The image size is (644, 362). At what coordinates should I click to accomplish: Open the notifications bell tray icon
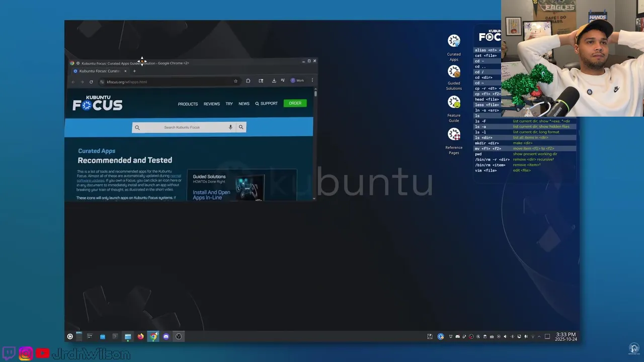pos(450,336)
